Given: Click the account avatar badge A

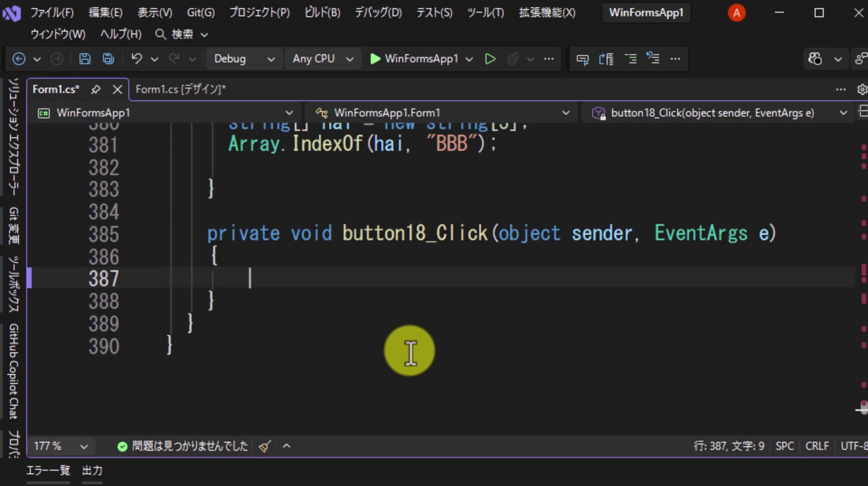Looking at the screenshot, I should pyautogui.click(x=736, y=13).
